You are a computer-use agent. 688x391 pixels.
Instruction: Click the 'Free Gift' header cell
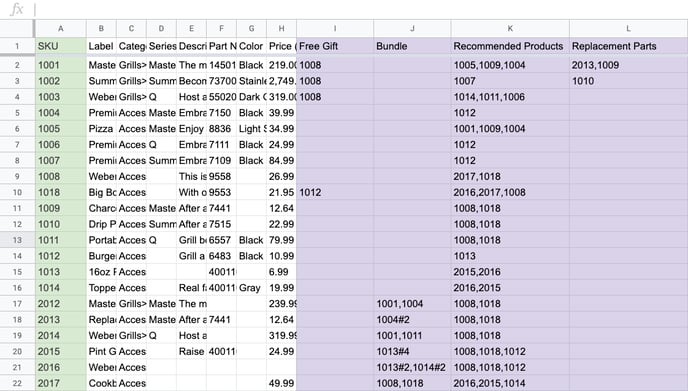[x=335, y=46]
